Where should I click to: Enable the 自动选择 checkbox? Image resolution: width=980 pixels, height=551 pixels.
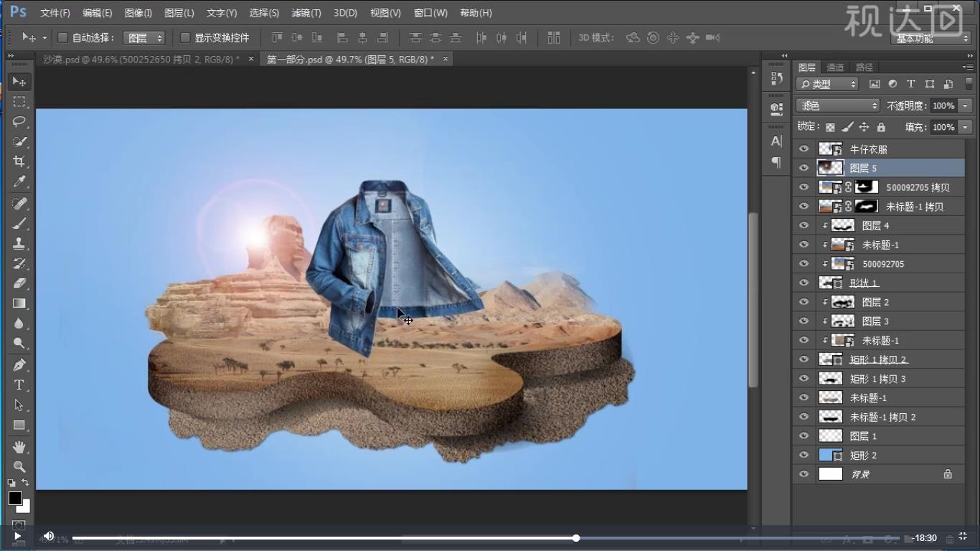[62, 37]
